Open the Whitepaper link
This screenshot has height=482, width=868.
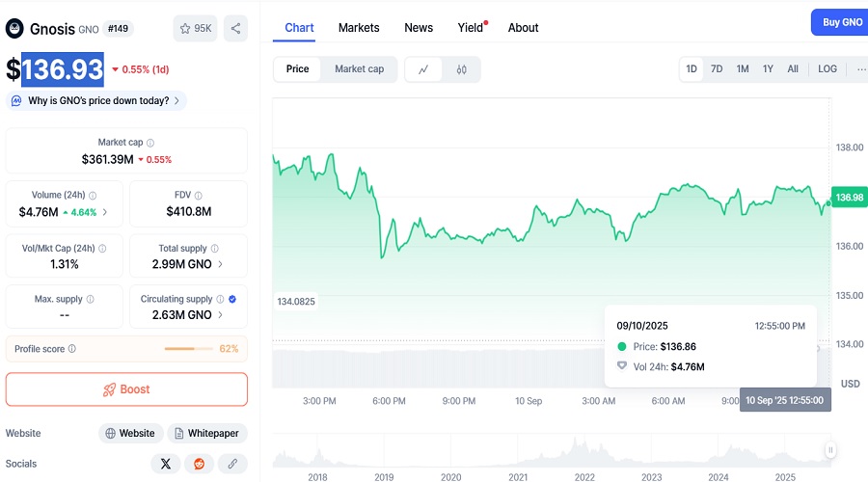click(207, 433)
